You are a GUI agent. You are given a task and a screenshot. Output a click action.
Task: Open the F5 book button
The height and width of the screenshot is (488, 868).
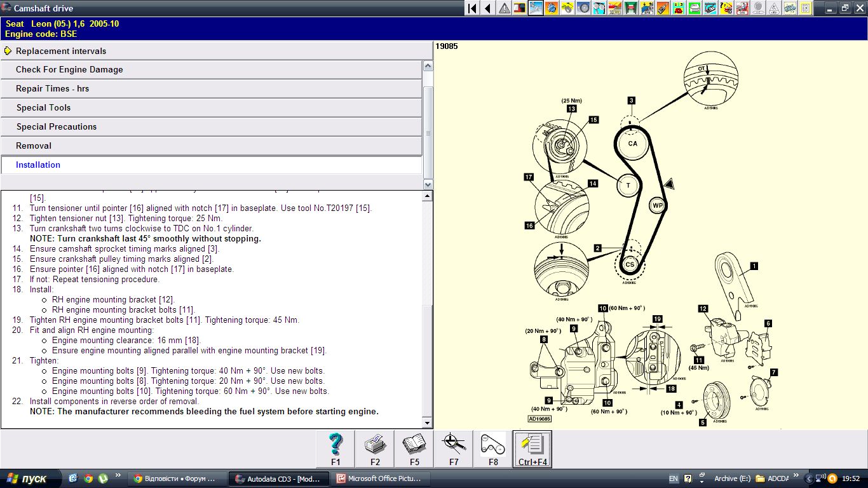click(x=414, y=449)
